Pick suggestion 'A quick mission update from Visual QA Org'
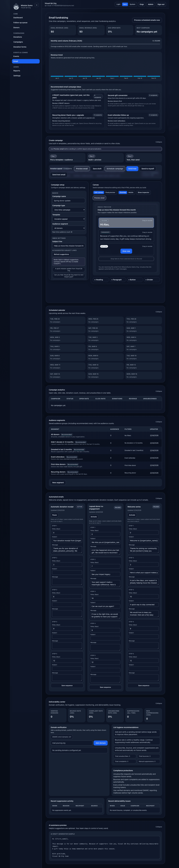Screen dimensions: 179x868 click(69, 270)
